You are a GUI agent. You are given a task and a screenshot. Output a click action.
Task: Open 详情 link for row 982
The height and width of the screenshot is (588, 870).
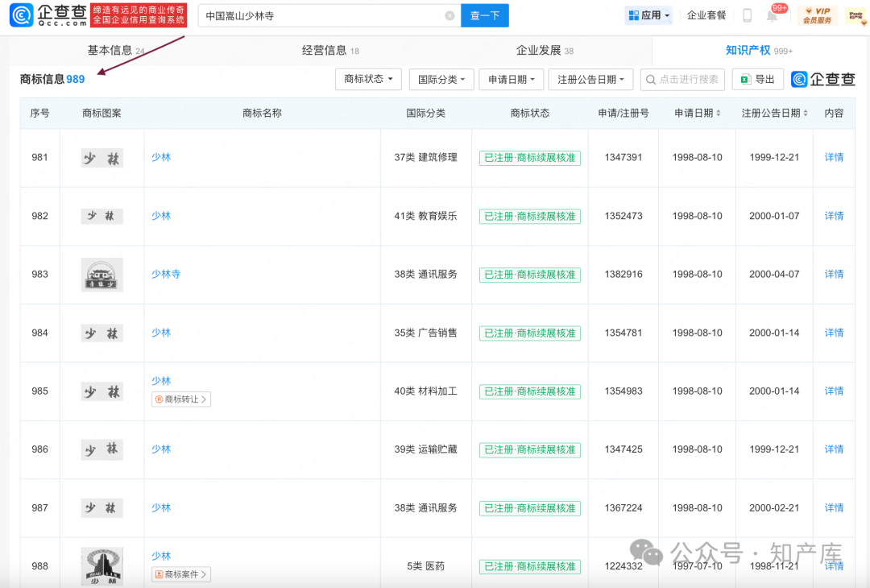[834, 216]
